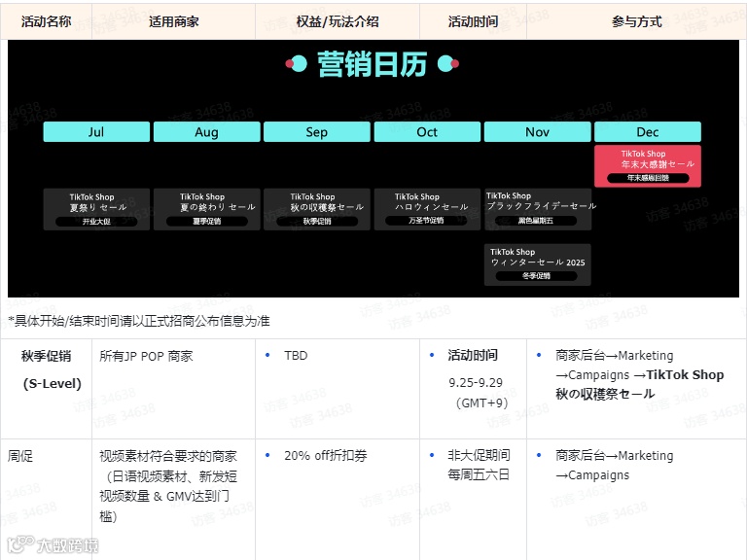The height and width of the screenshot is (560, 747).
Task: Click the bold 活动时间 label in table row
Action: (473, 355)
